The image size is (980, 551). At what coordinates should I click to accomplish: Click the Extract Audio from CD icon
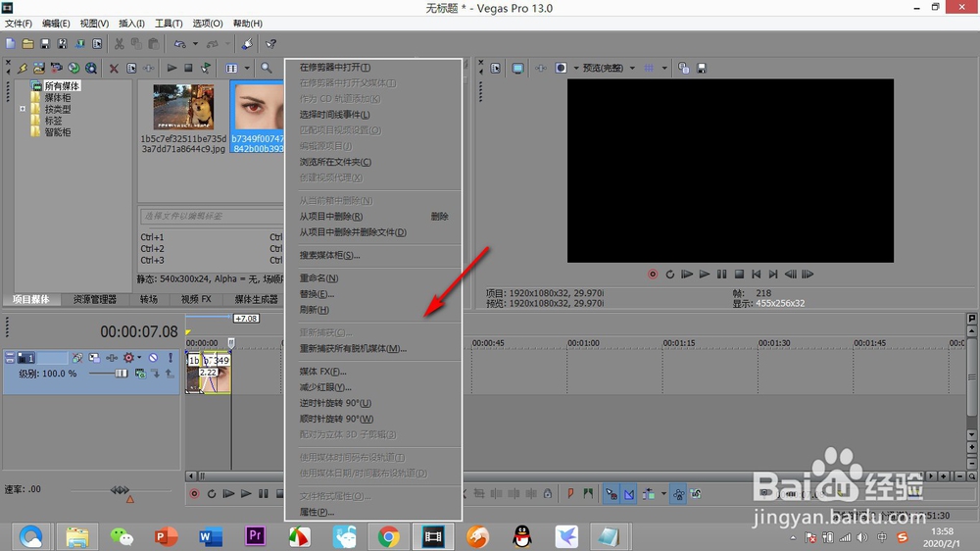pos(73,69)
